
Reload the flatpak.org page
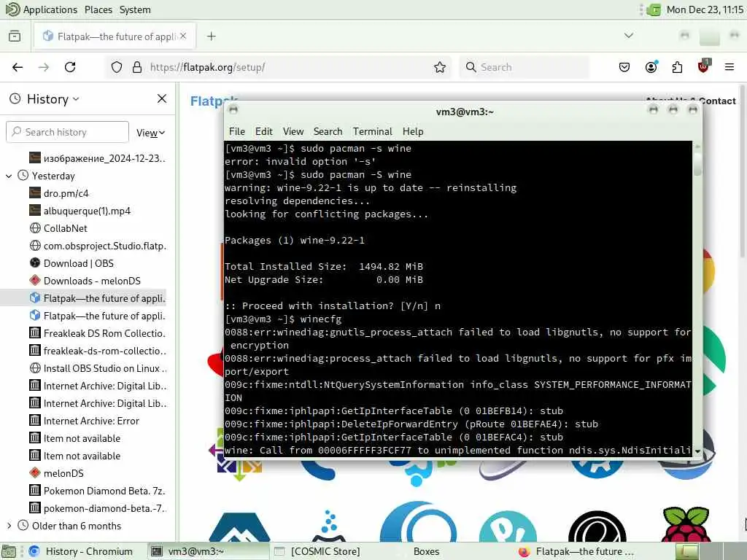click(70, 67)
